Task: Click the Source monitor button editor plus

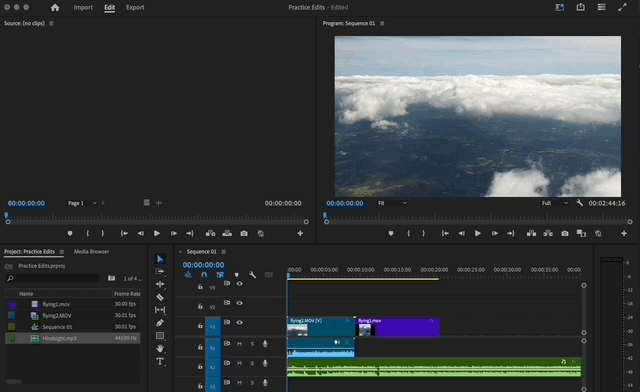Action: point(300,233)
